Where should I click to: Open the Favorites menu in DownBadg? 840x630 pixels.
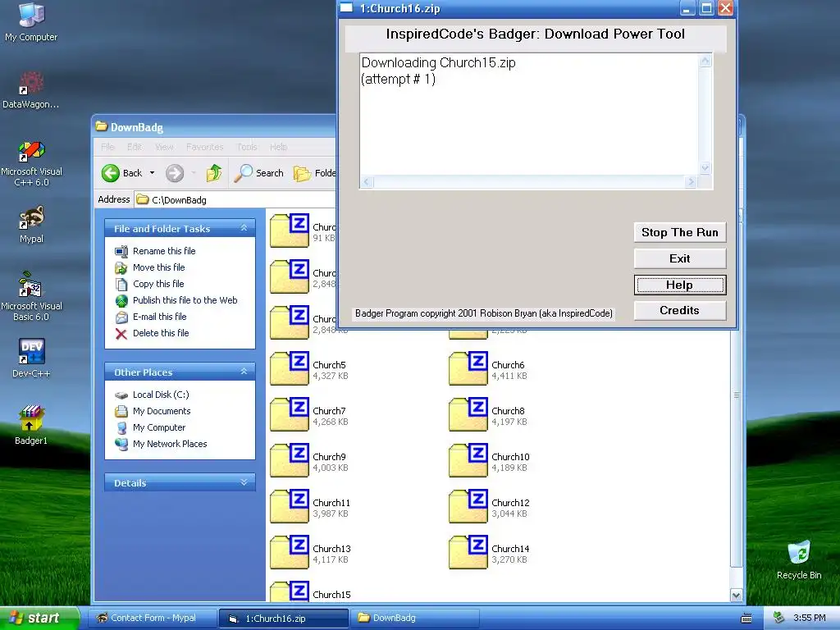pos(204,147)
